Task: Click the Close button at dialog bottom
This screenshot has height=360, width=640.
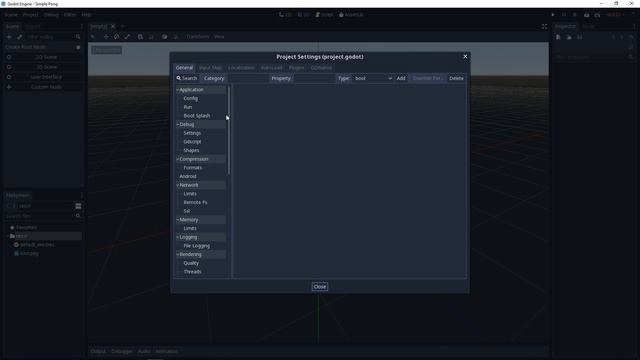Action: 320,287
